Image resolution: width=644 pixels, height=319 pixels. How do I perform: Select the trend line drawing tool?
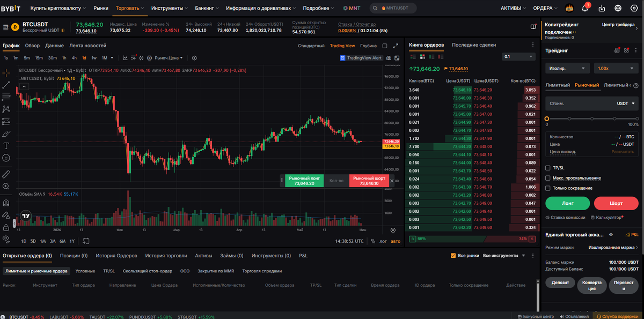(6, 85)
